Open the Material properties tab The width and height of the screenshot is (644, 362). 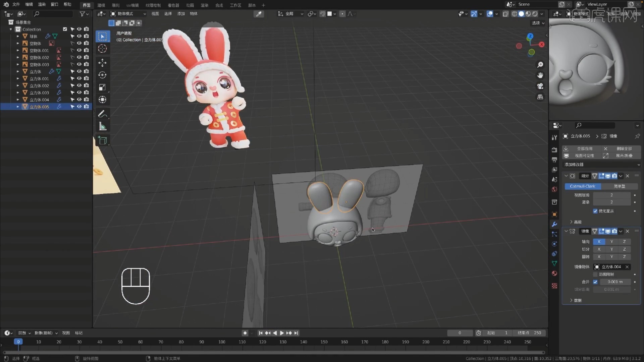coord(554,273)
